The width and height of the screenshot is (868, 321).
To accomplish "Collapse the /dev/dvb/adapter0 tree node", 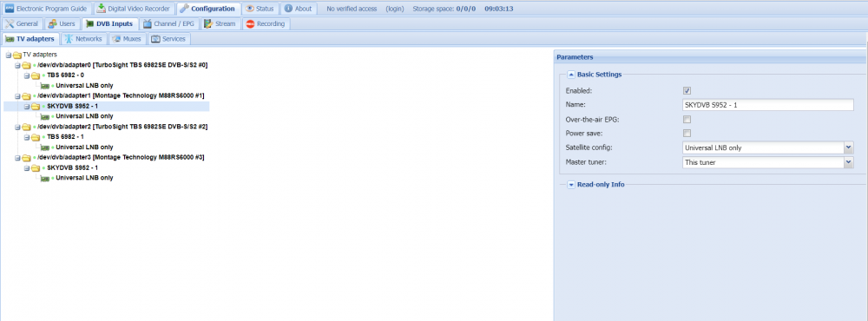I will click(17, 65).
